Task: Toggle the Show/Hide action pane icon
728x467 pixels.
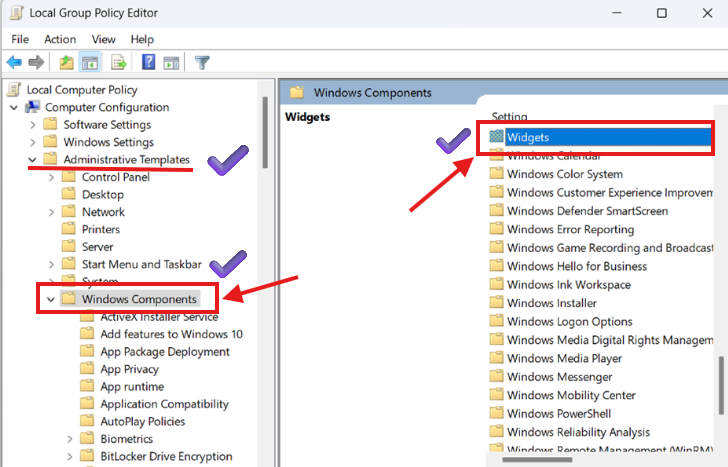Action: (x=171, y=62)
